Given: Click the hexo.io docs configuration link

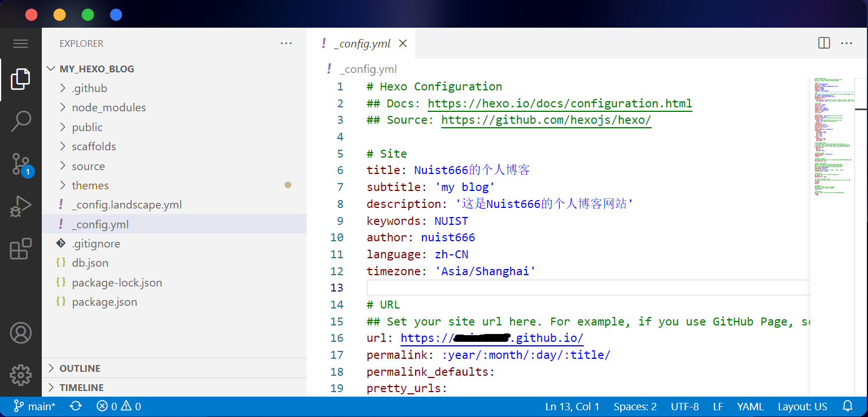Looking at the screenshot, I should coord(559,103).
